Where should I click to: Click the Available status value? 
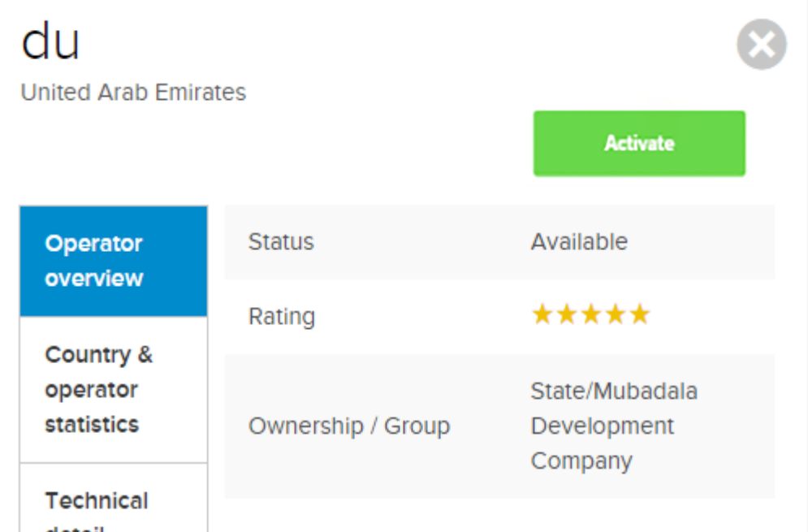pos(579,242)
